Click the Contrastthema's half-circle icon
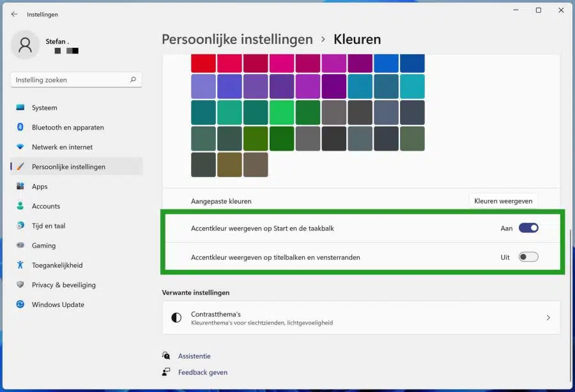 [x=176, y=318]
